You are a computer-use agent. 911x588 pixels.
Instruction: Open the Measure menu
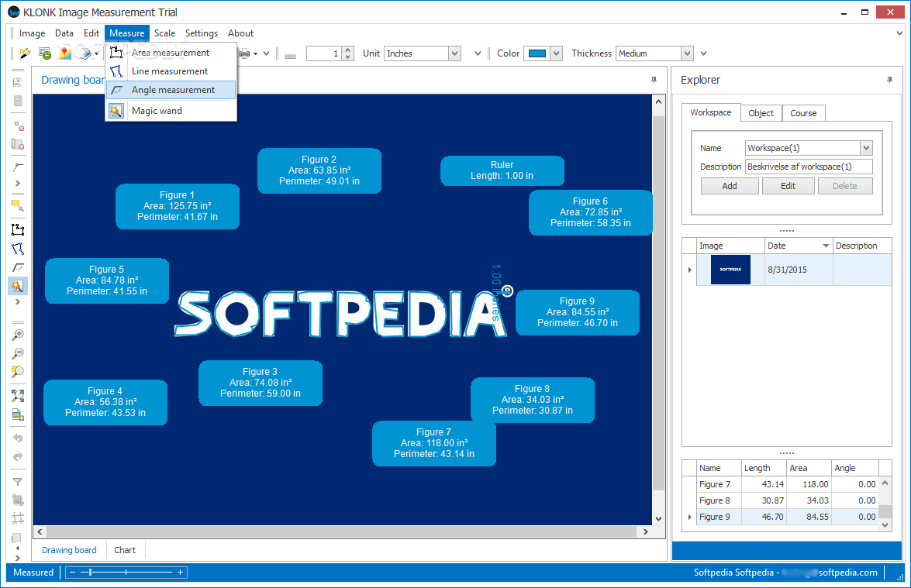[x=126, y=33]
